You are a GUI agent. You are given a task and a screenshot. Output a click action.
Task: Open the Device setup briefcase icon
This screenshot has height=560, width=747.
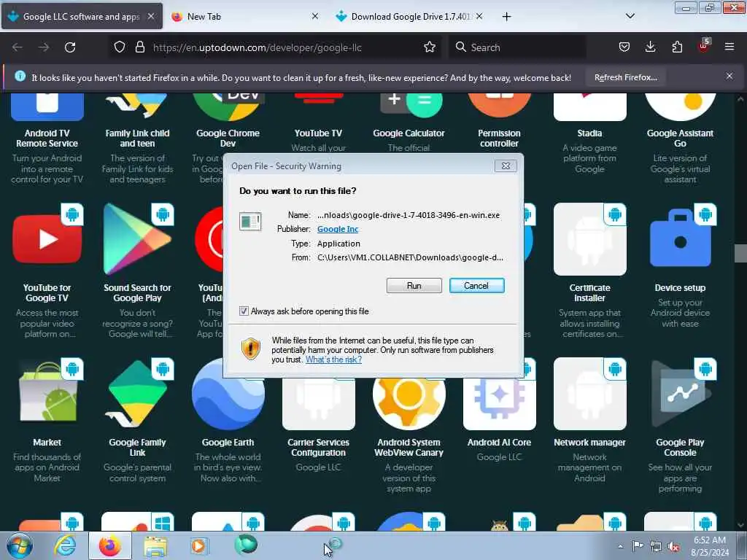click(681, 239)
